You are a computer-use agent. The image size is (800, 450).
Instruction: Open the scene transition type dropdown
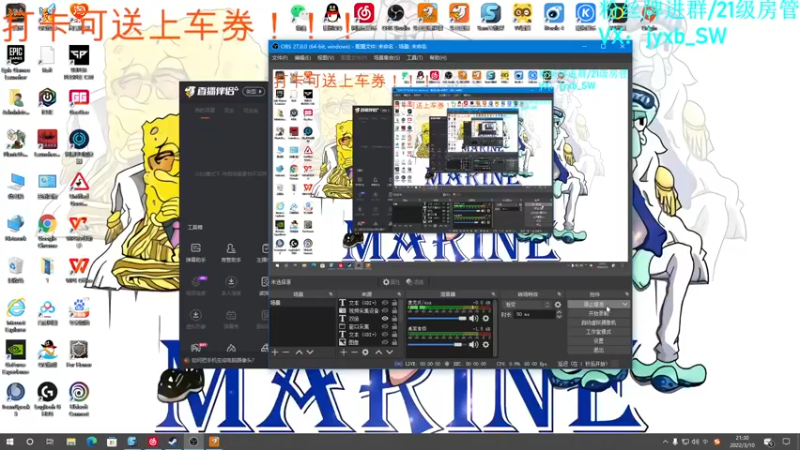click(x=527, y=305)
